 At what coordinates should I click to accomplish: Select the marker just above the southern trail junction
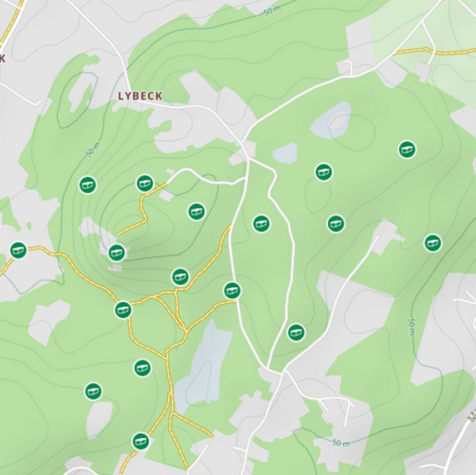[x=181, y=277]
